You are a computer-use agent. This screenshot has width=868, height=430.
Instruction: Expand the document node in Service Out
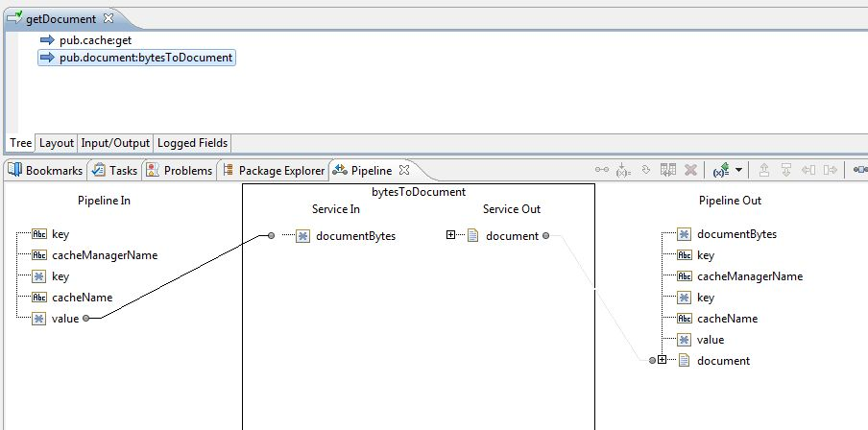coord(450,235)
